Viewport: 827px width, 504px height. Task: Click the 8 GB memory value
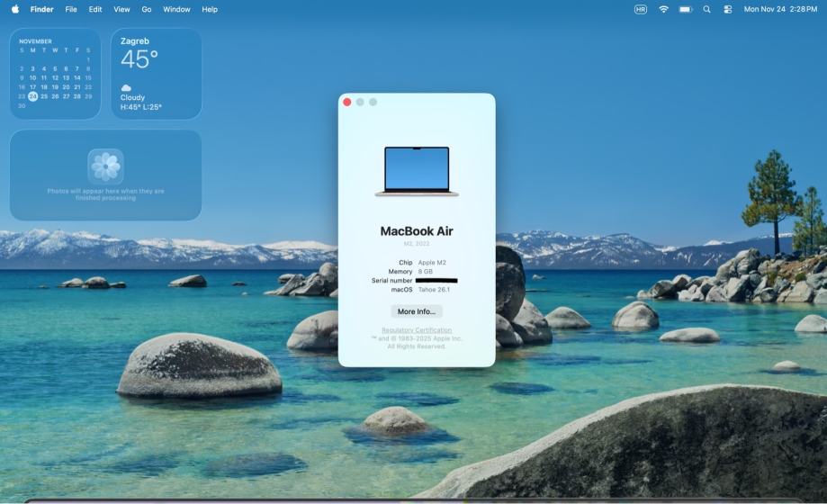pyautogui.click(x=426, y=271)
